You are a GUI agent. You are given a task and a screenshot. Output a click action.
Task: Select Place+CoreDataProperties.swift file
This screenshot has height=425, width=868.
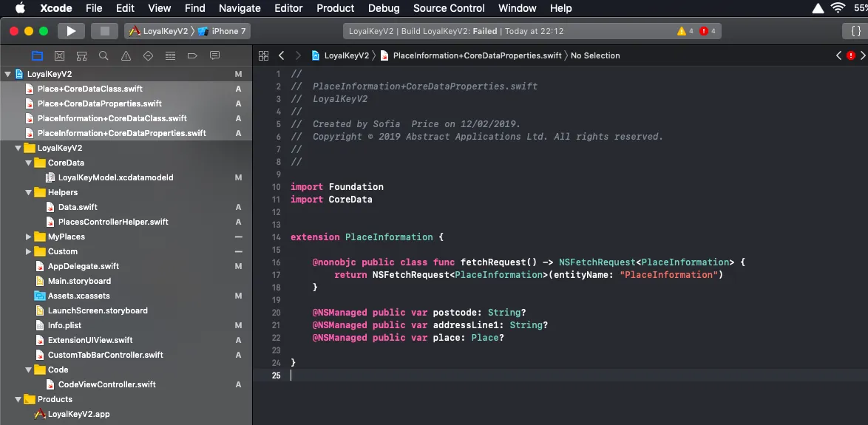pyautogui.click(x=126, y=103)
